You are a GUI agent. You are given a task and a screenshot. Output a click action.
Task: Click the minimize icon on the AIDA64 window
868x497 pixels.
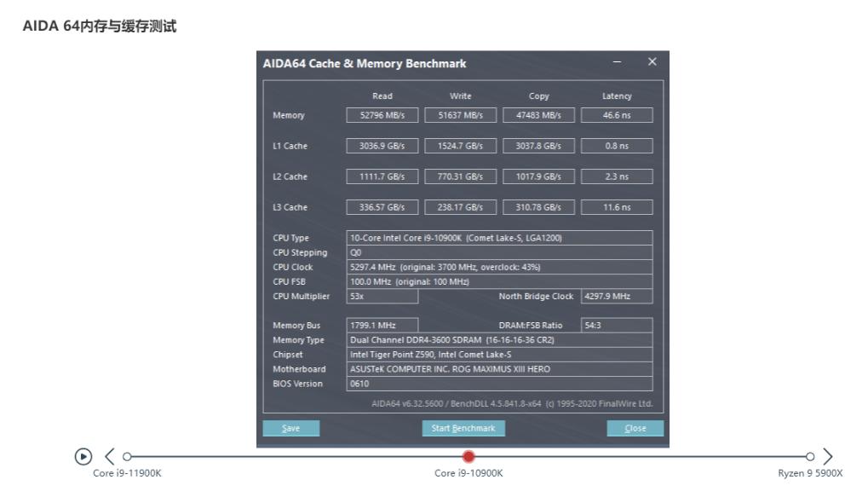[x=618, y=61]
